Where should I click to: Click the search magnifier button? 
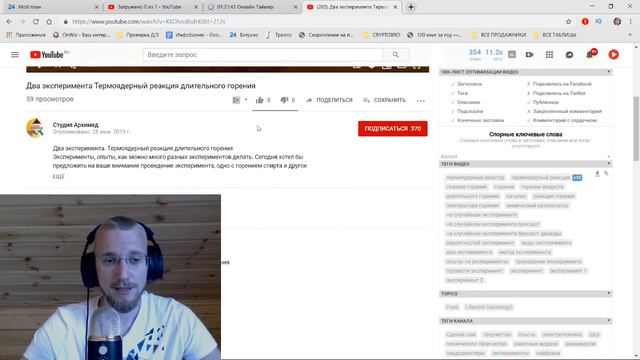[x=396, y=55]
